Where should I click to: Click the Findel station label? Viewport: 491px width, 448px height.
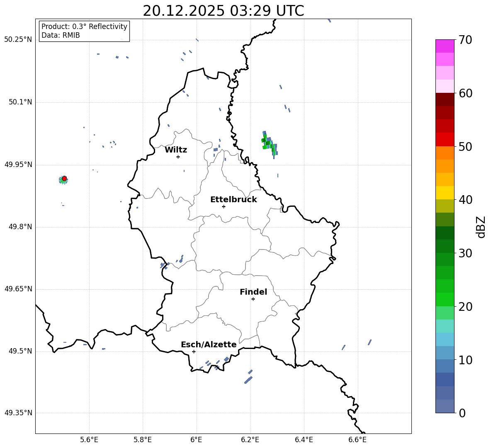point(253,292)
